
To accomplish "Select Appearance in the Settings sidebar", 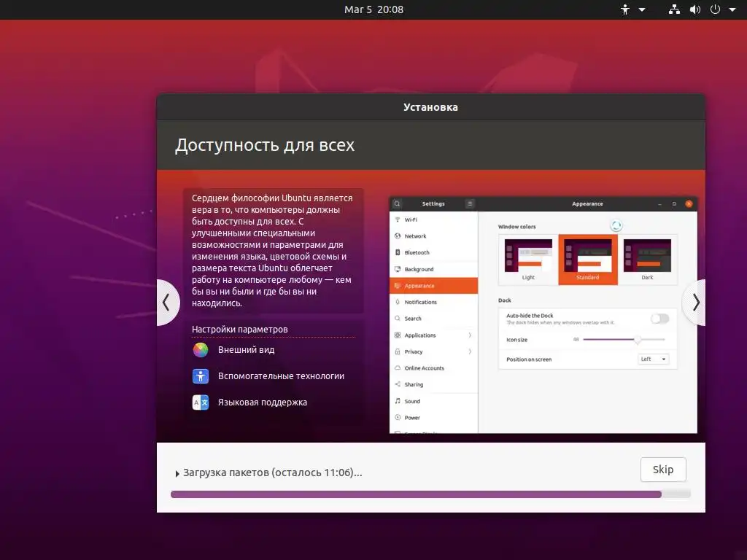I will click(433, 286).
